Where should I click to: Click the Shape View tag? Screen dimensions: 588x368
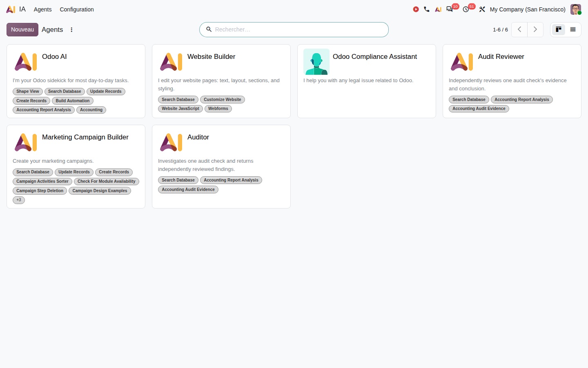click(x=28, y=92)
